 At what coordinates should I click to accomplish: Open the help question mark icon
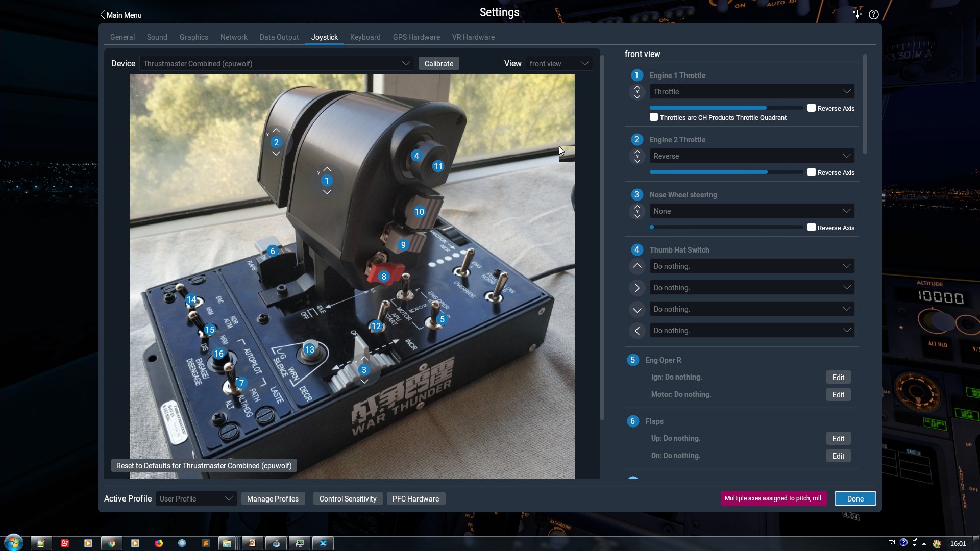(x=874, y=14)
